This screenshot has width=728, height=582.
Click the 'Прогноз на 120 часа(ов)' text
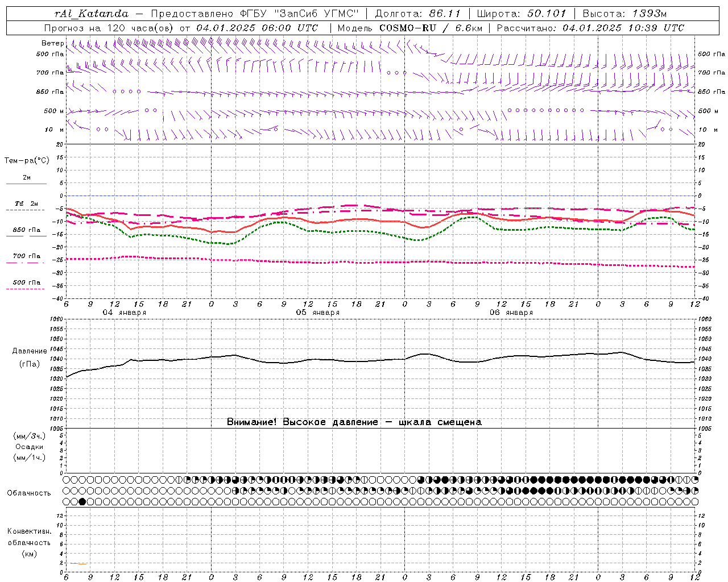109,28
